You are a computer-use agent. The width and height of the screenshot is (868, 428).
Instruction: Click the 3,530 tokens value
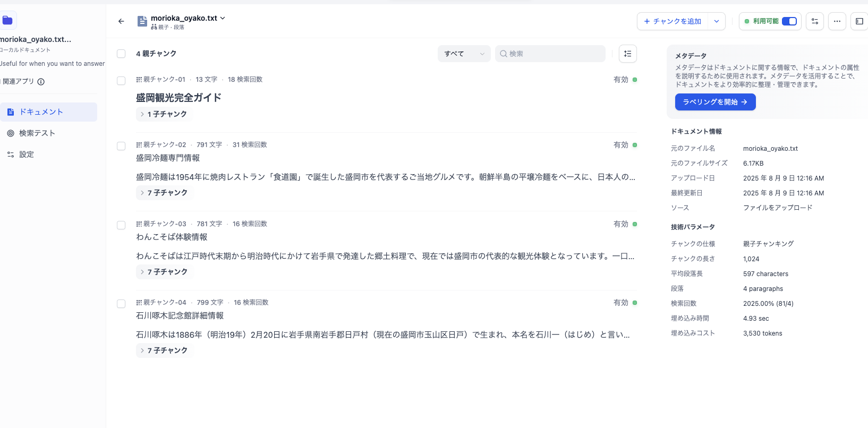(x=763, y=333)
